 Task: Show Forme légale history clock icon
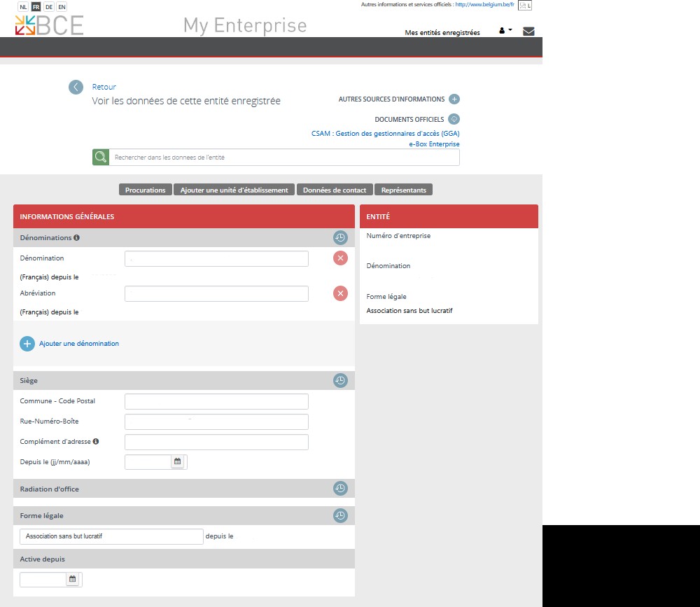point(340,515)
